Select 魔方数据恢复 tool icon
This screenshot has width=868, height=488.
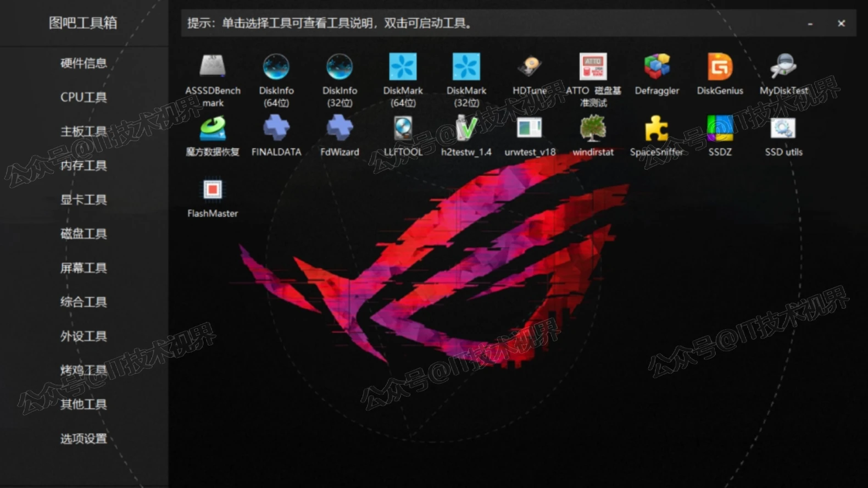(213, 128)
